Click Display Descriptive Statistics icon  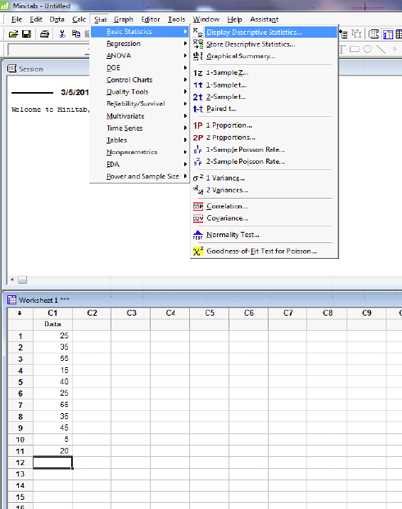click(198, 32)
